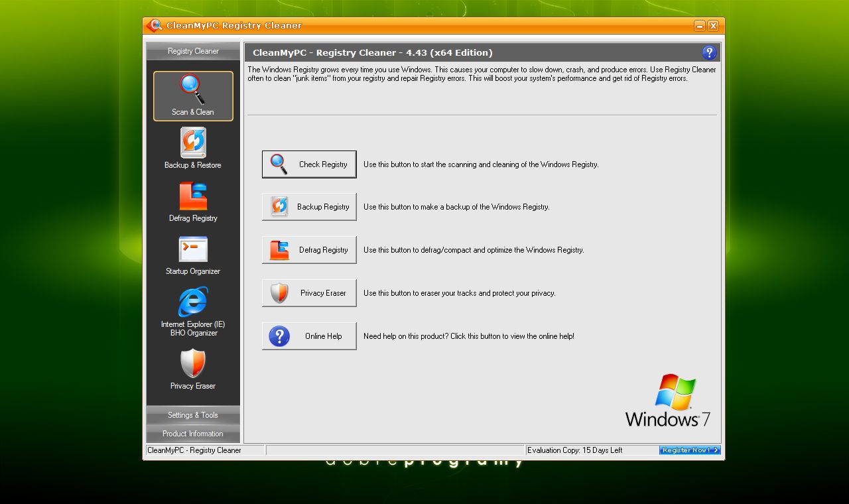Select the Registry Cleaner panel header
Image resolution: width=849 pixels, height=504 pixels.
click(x=192, y=51)
